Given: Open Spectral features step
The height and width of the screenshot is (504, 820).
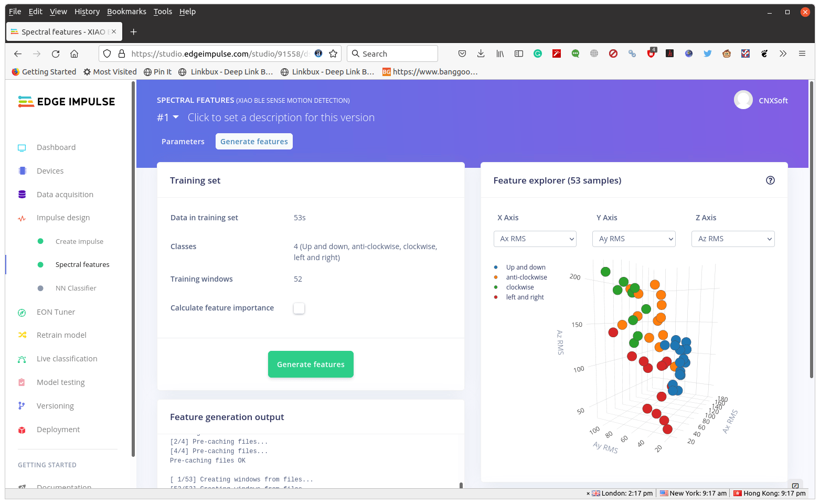Looking at the screenshot, I should click(82, 265).
